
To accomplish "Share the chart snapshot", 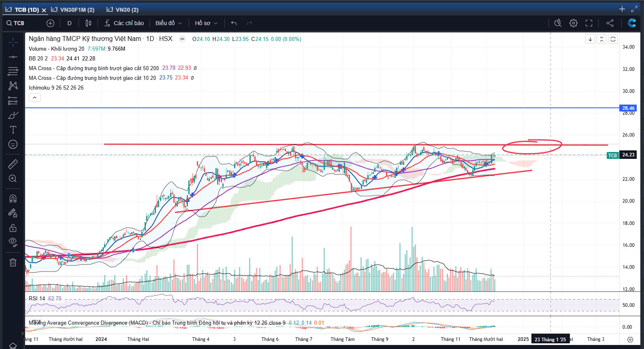I will click(x=610, y=23).
